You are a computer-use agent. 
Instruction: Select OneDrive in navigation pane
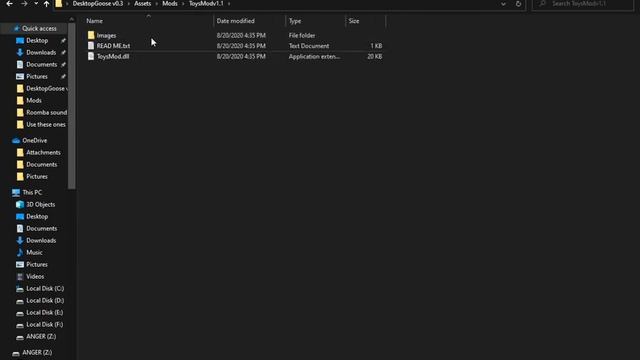point(34,140)
